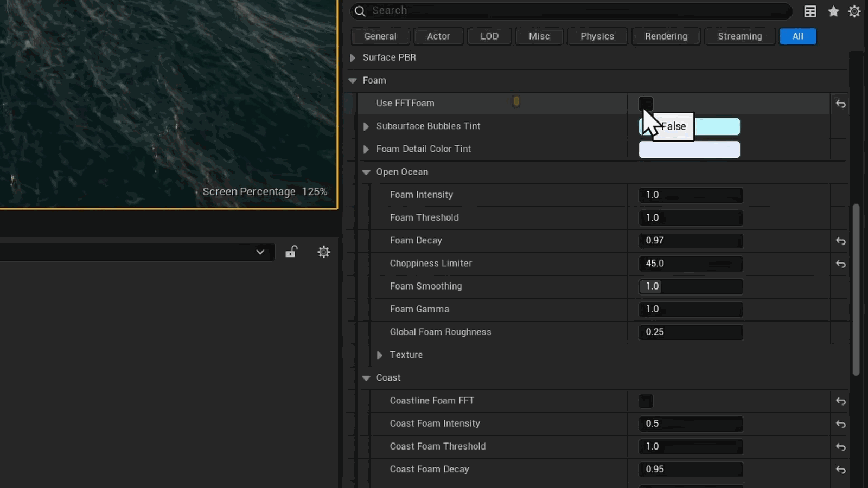Open settings gear beside the lock icon
The width and height of the screenshot is (868, 488).
click(324, 252)
